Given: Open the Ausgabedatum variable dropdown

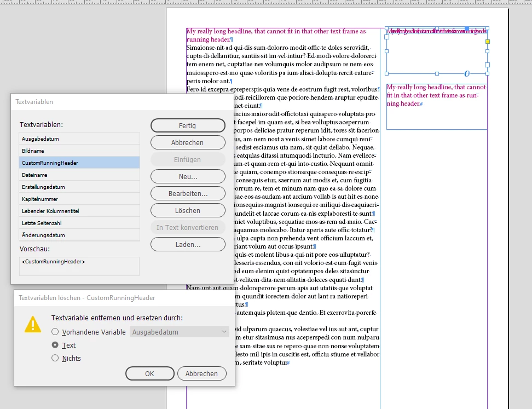Looking at the screenshot, I should click(180, 332).
